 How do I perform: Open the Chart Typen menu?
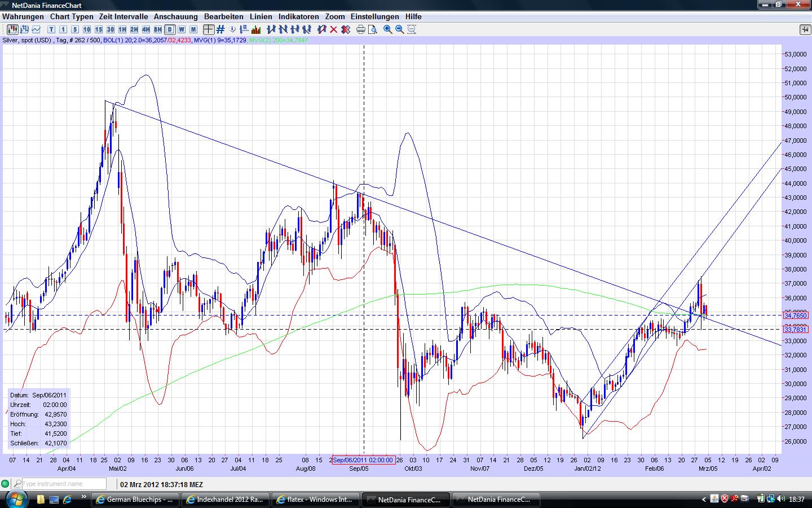click(72, 16)
